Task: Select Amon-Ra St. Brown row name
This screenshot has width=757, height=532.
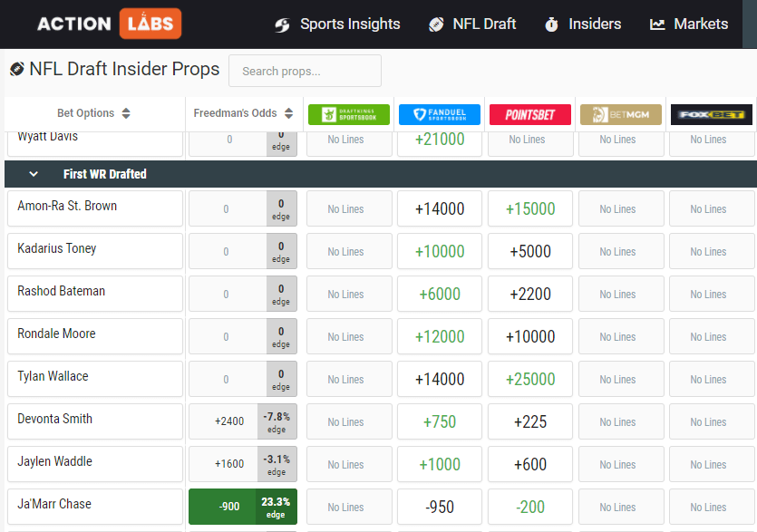Action: 67,206
